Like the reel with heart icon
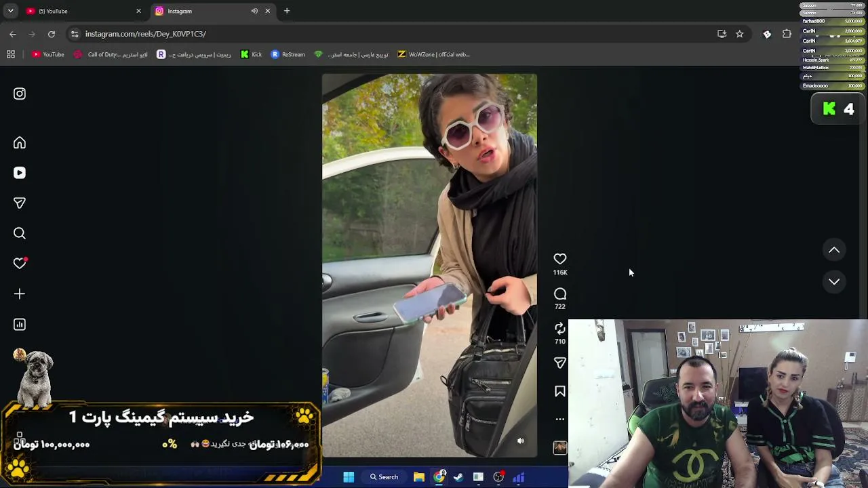 (560, 259)
